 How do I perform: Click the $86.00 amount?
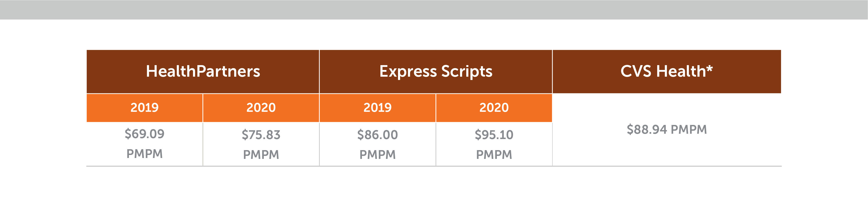point(377,135)
